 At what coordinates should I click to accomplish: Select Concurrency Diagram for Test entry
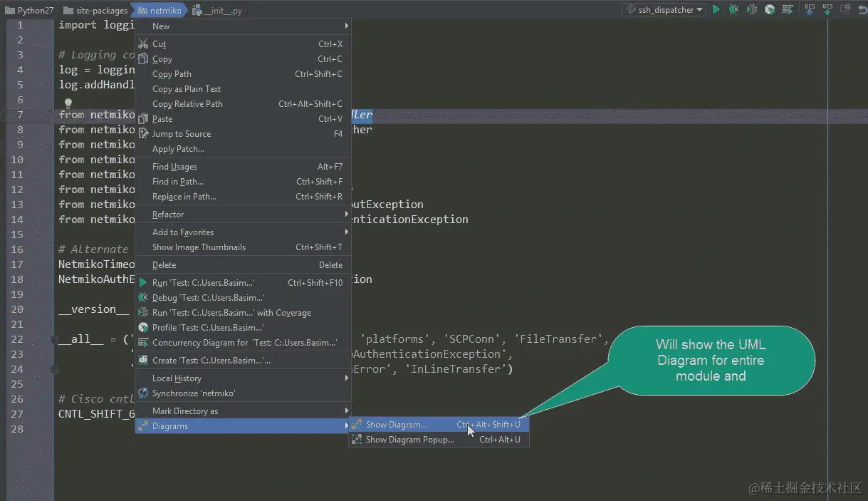pos(244,343)
